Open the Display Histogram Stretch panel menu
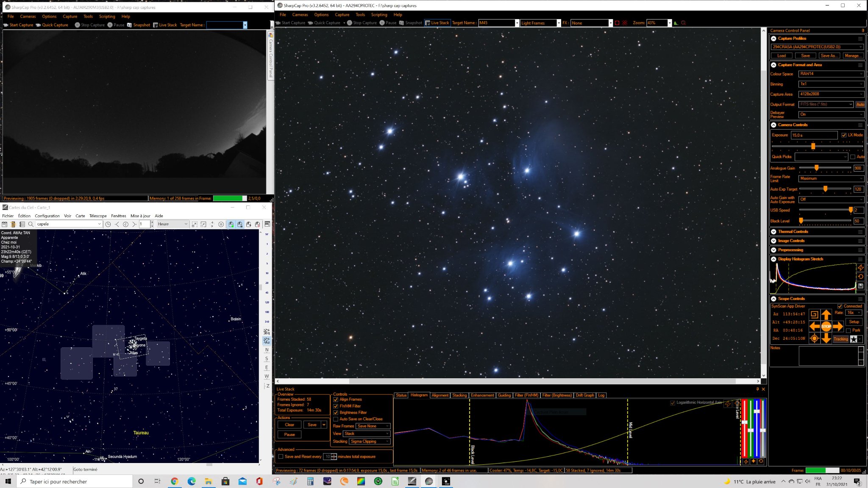The height and width of the screenshot is (488, 868). tap(860, 259)
